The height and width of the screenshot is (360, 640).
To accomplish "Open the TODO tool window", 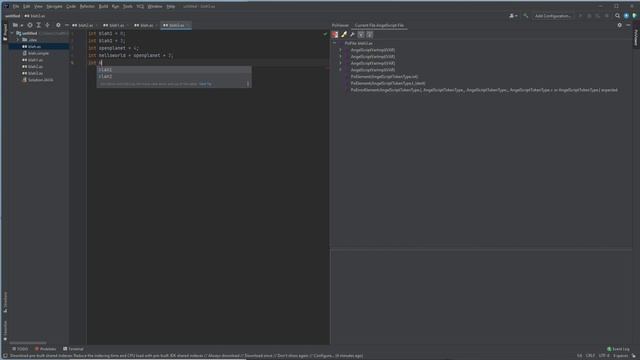I will (x=20, y=349).
